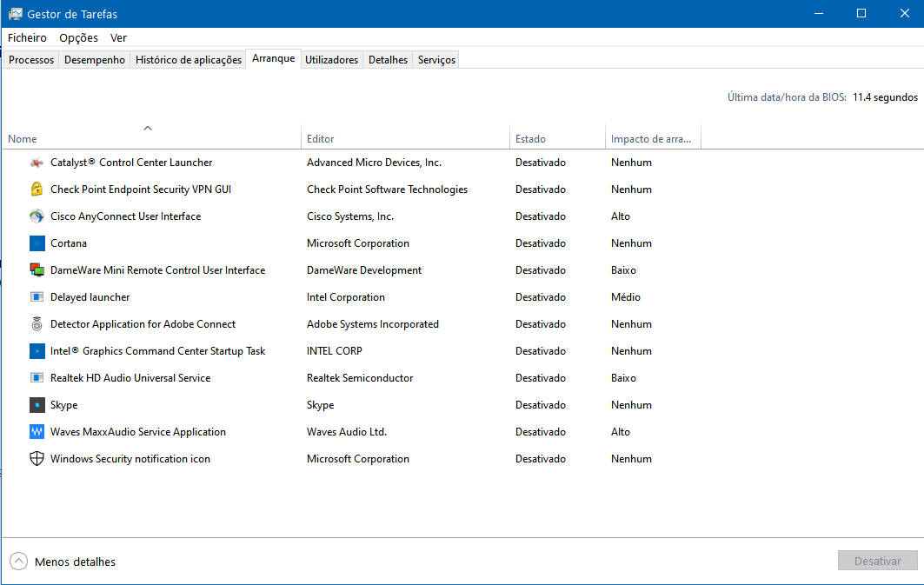Click the DameWare Mini Remote Control icon
This screenshot has width=924, height=585.
(x=37, y=270)
